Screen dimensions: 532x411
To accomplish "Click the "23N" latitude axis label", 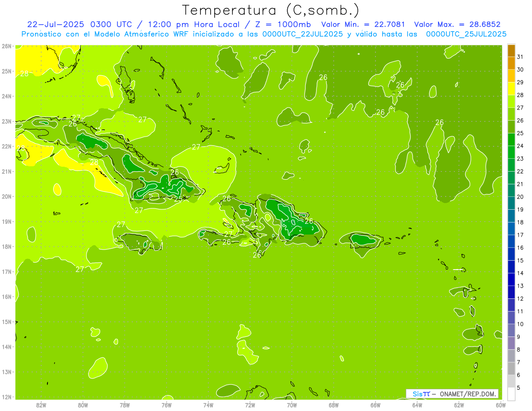I will click(6, 121).
